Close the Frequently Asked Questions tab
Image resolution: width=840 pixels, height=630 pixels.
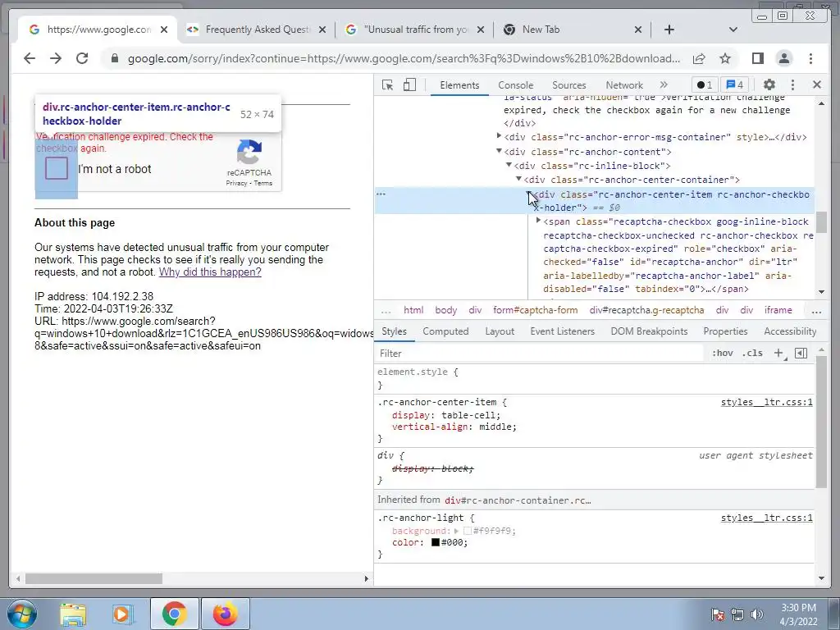322,30
